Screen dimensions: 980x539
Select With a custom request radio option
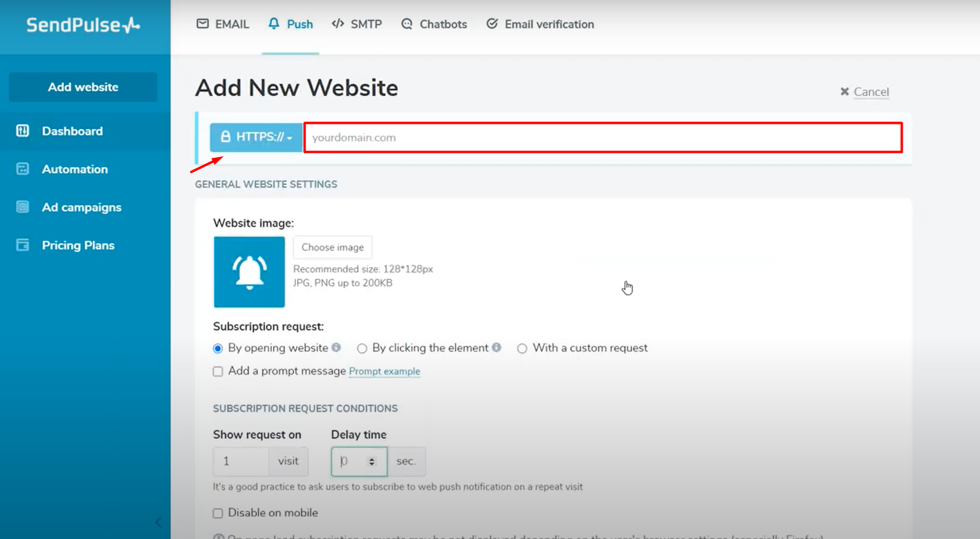522,348
